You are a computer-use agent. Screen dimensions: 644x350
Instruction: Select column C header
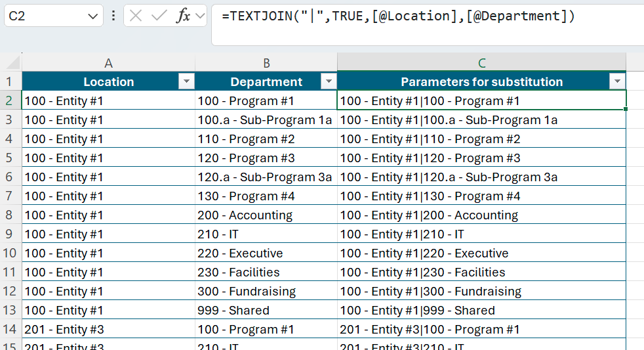tap(481, 63)
